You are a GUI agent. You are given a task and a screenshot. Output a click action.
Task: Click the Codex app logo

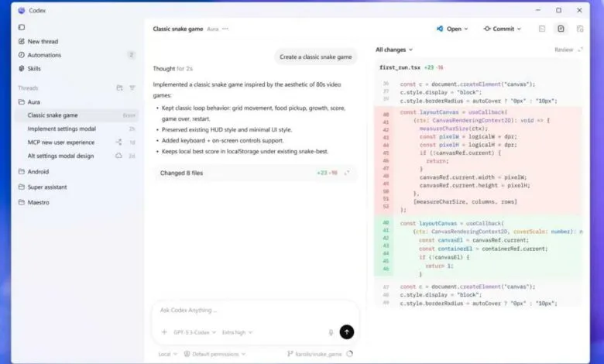22,10
